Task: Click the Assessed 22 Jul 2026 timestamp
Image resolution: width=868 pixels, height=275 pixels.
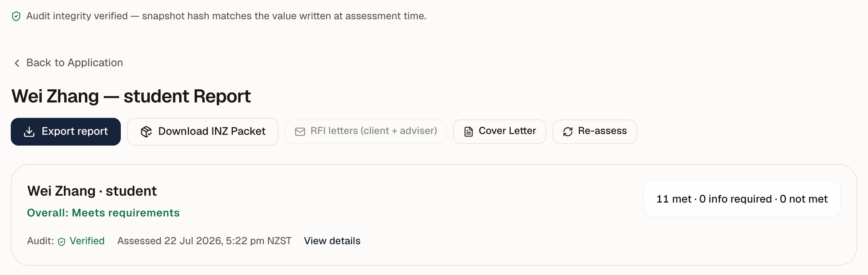Action: click(x=204, y=241)
